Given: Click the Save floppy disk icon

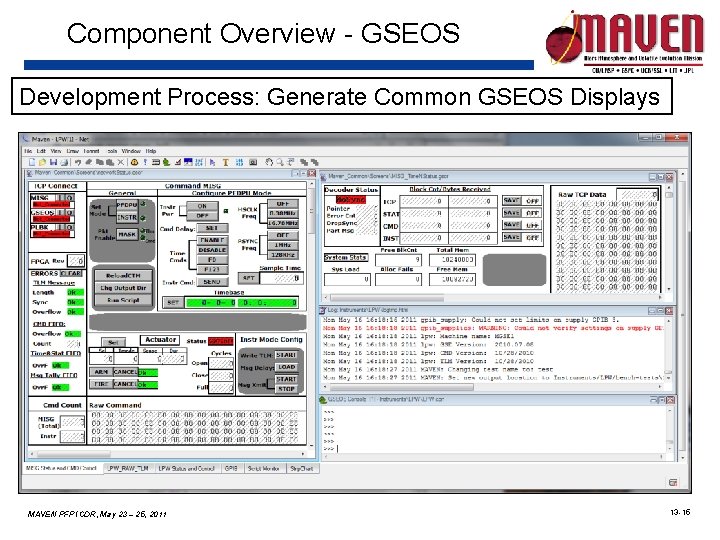Looking at the screenshot, I should [x=53, y=162].
